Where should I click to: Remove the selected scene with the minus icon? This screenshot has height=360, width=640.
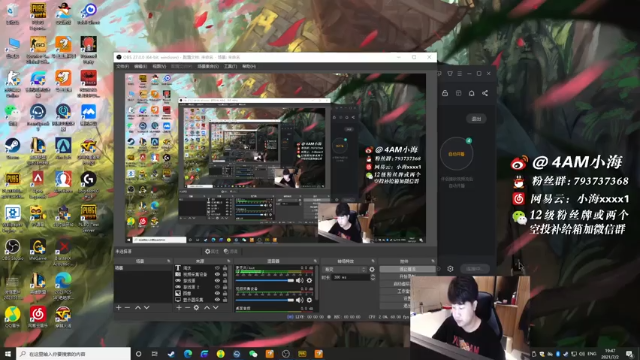(127, 307)
